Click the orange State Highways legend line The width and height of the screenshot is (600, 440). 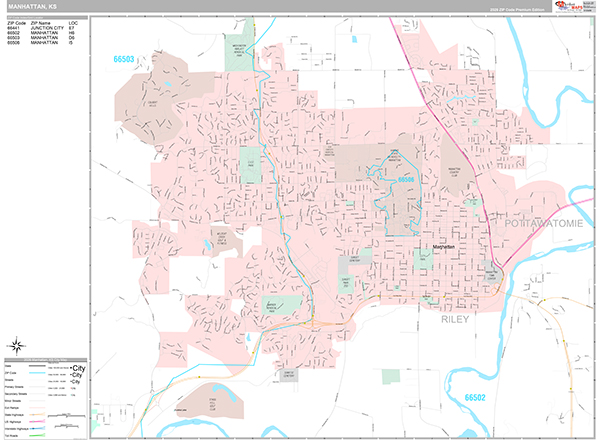(37, 415)
